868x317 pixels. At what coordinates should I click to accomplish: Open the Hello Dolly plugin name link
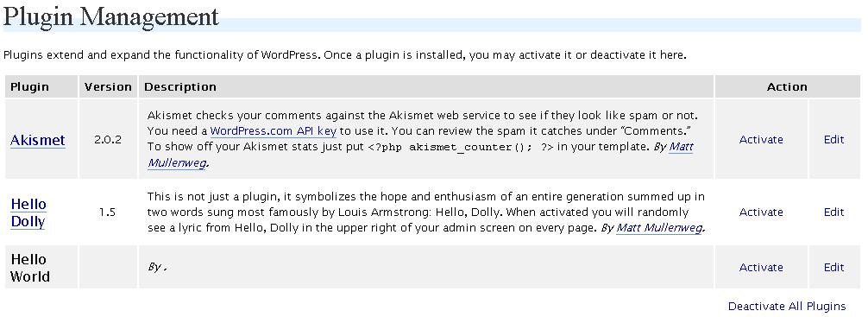point(28,212)
